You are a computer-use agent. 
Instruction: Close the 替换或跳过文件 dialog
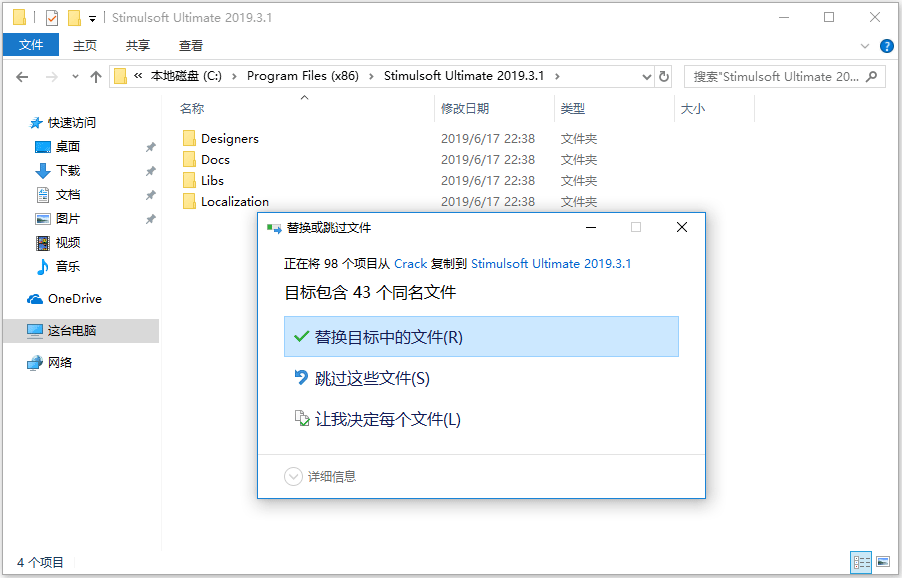pos(682,228)
